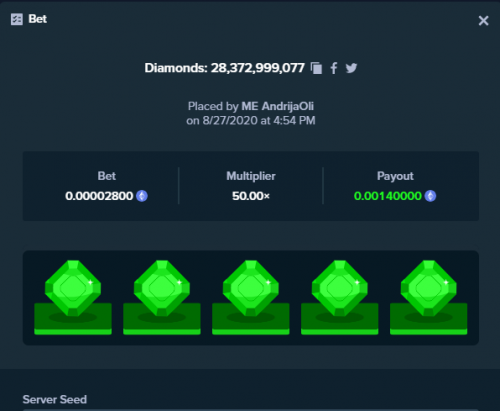Viewport: 500px width, 411px height.
Task: Copy the Diamonds bet ID link
Action: click(316, 68)
